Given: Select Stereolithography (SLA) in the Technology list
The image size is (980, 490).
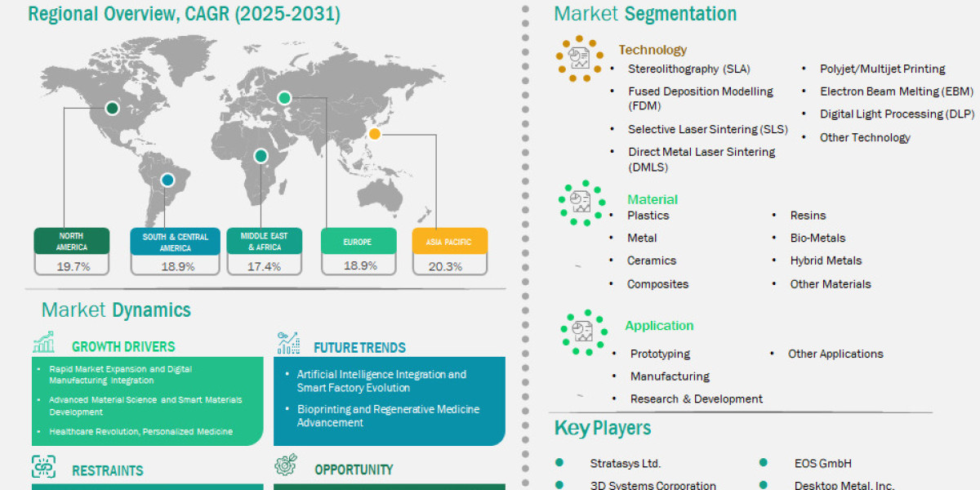Looking at the screenshot, I should [x=688, y=69].
